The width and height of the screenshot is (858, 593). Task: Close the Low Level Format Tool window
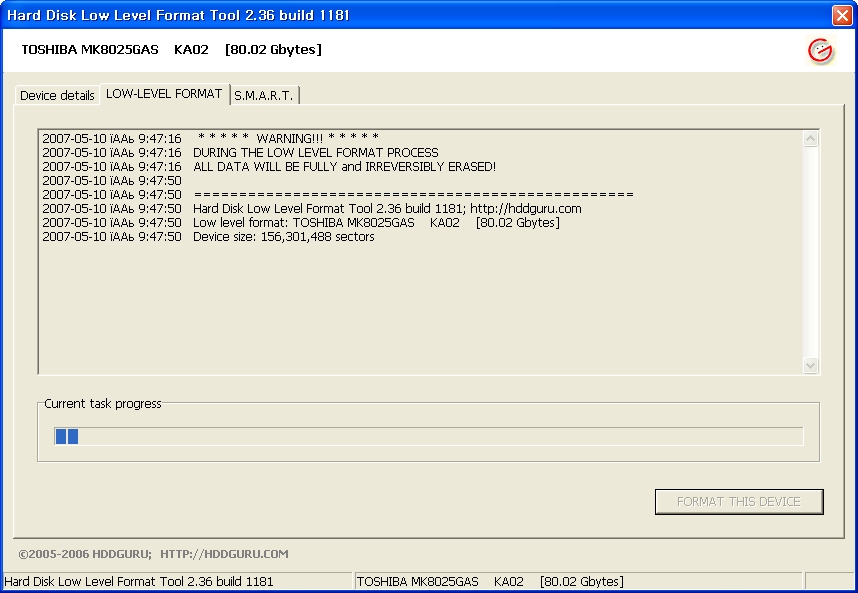(x=842, y=15)
